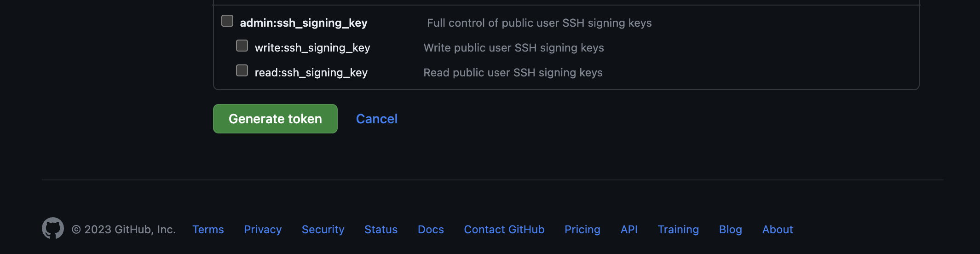
Task: Click the GitHub logo in footer
Action: point(53,228)
